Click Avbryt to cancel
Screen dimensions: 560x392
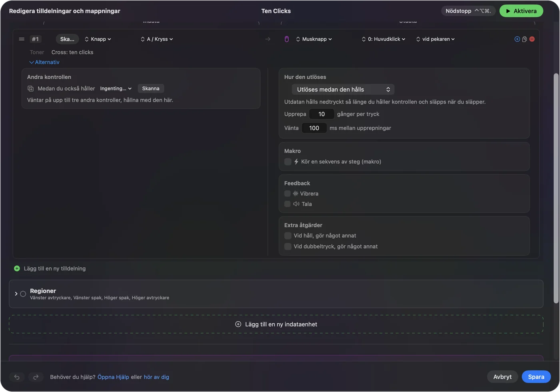click(502, 377)
